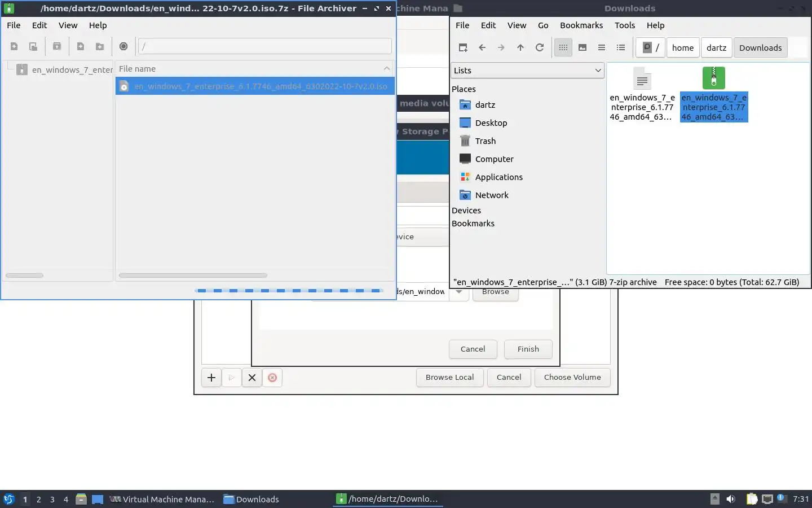Click X icon to stop pool
The image size is (812, 508).
252,378
